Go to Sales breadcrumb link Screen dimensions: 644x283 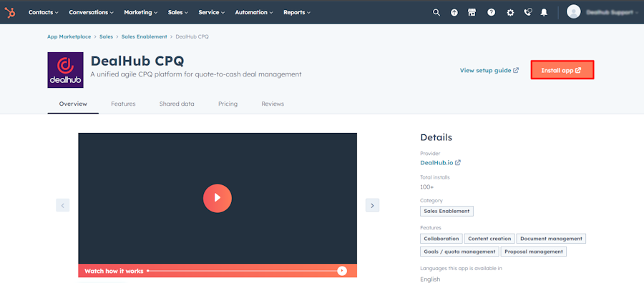[x=106, y=36]
